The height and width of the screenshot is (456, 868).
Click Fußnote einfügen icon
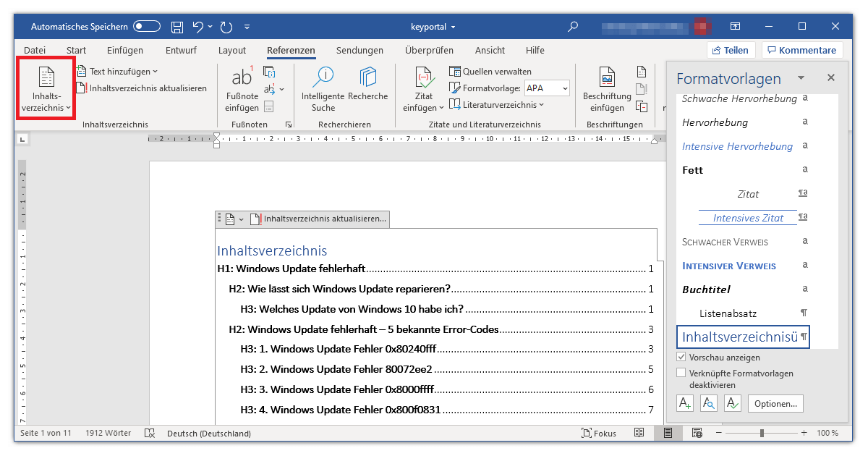pyautogui.click(x=242, y=88)
